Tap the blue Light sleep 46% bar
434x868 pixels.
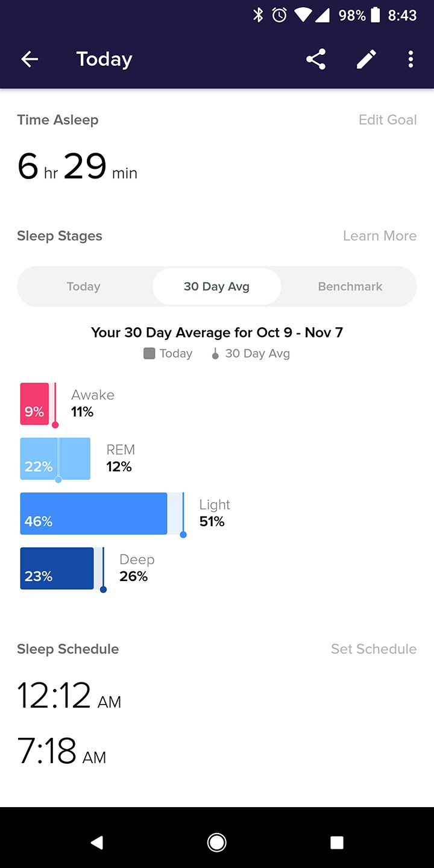tap(93, 514)
